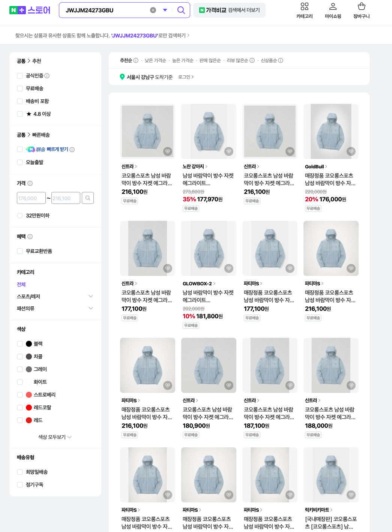Viewport: 392px width, 532px height.
Task: Expand the 스포츠/레저 category
Action: pos(90,296)
